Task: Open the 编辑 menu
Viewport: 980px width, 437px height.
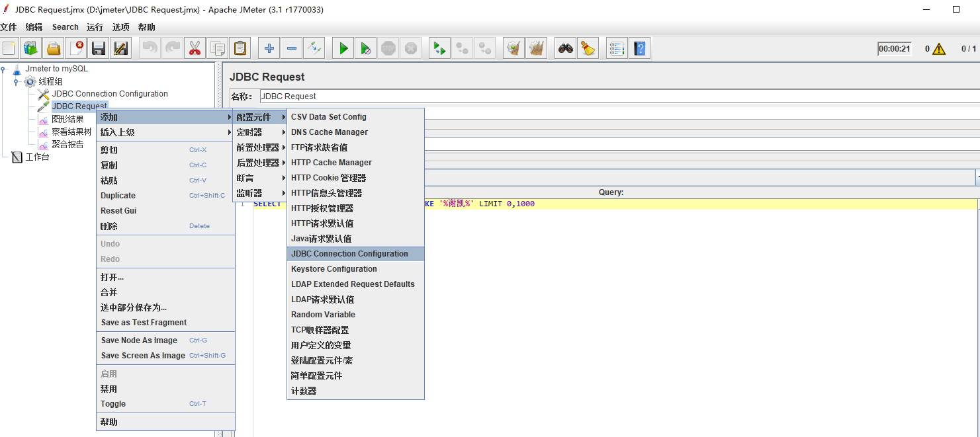Action: [x=34, y=27]
